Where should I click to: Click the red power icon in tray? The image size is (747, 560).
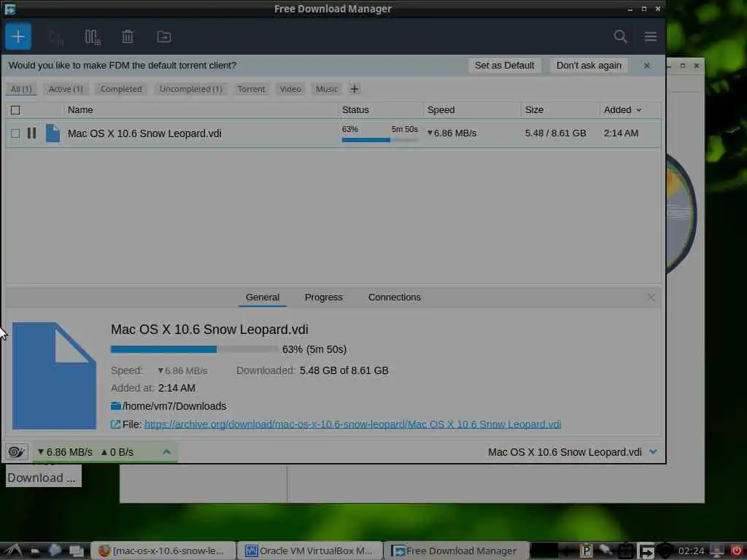(x=737, y=551)
